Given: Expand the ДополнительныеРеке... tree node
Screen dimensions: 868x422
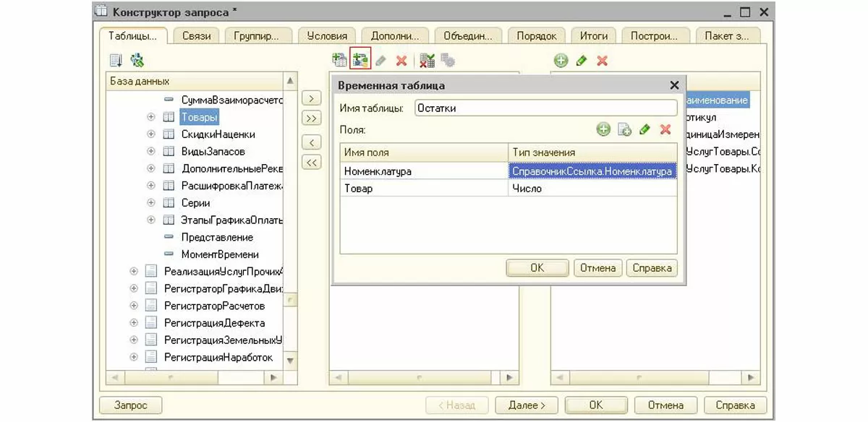Looking at the screenshot, I should (x=151, y=168).
